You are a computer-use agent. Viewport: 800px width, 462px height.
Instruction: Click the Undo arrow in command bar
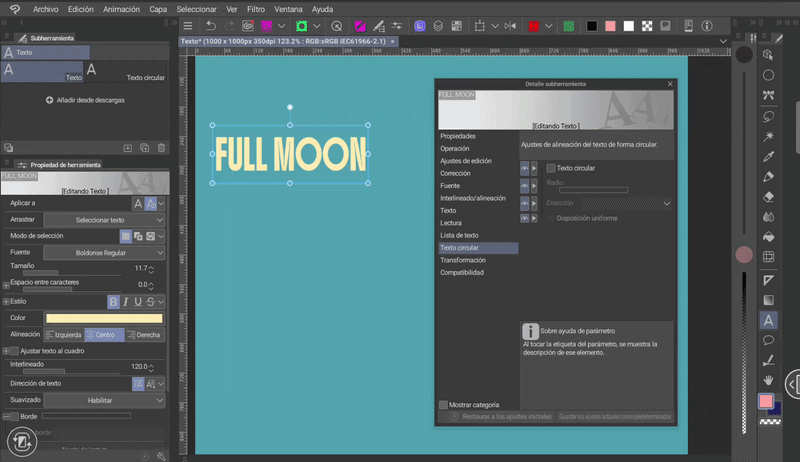pyautogui.click(x=211, y=25)
